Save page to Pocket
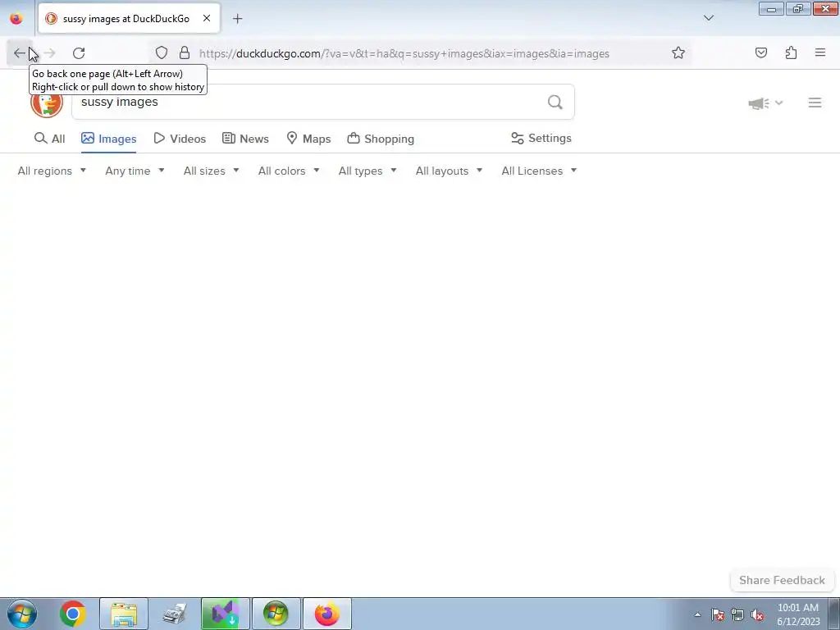Image resolution: width=840 pixels, height=630 pixels. 760,52
